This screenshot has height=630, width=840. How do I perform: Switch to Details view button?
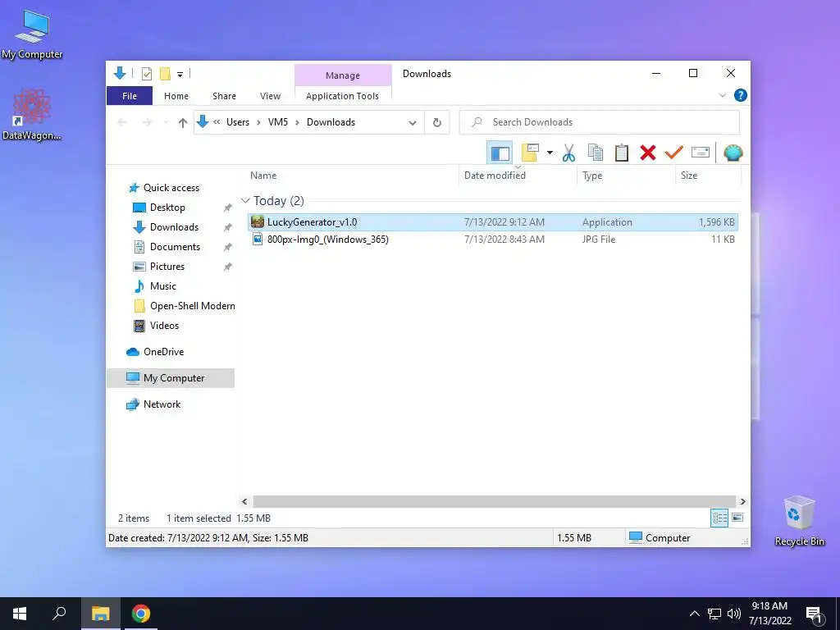pyautogui.click(x=719, y=518)
